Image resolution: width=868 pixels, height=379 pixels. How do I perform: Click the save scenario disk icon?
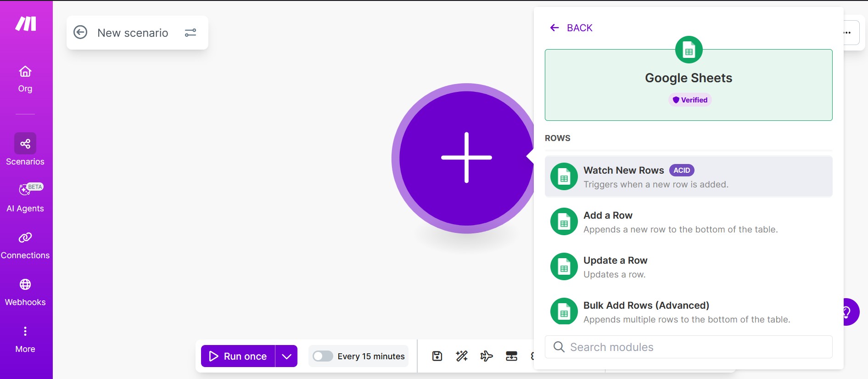(x=437, y=356)
